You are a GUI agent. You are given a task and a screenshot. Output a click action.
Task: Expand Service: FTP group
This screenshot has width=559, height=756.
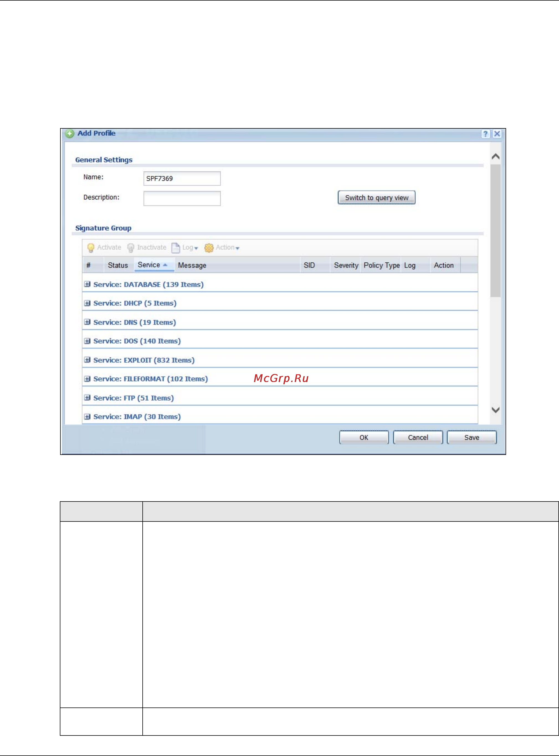(87, 398)
